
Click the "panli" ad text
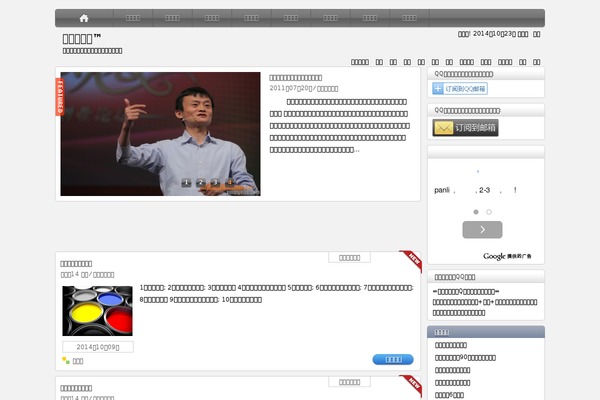[x=442, y=190]
